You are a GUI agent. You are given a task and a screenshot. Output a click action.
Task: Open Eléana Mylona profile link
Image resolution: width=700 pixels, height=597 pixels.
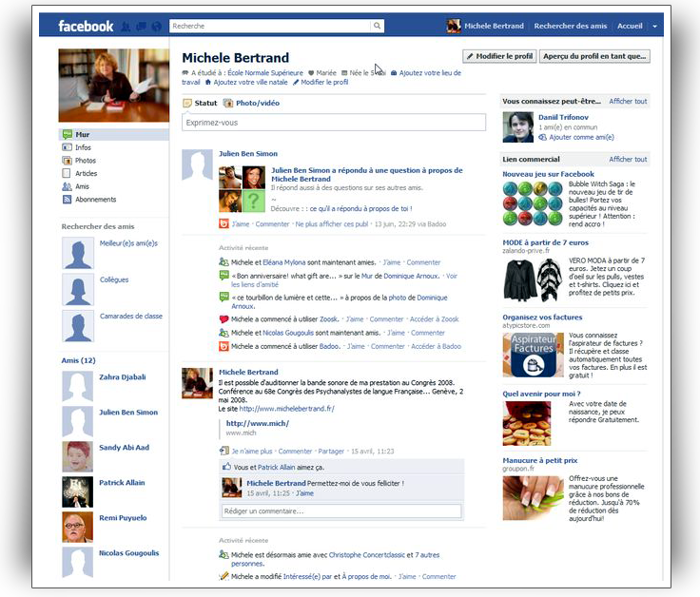284,262
